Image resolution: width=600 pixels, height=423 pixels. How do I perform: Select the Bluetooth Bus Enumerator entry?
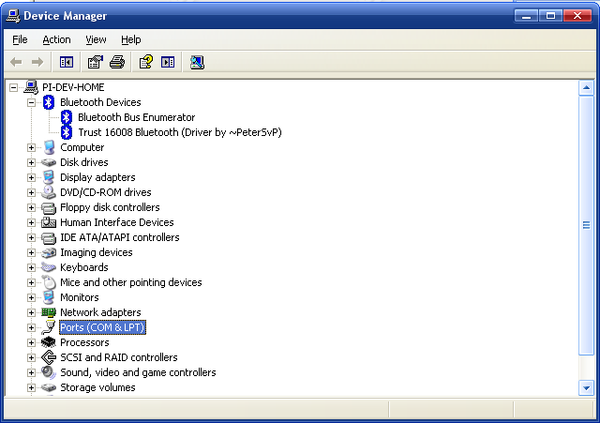point(137,117)
